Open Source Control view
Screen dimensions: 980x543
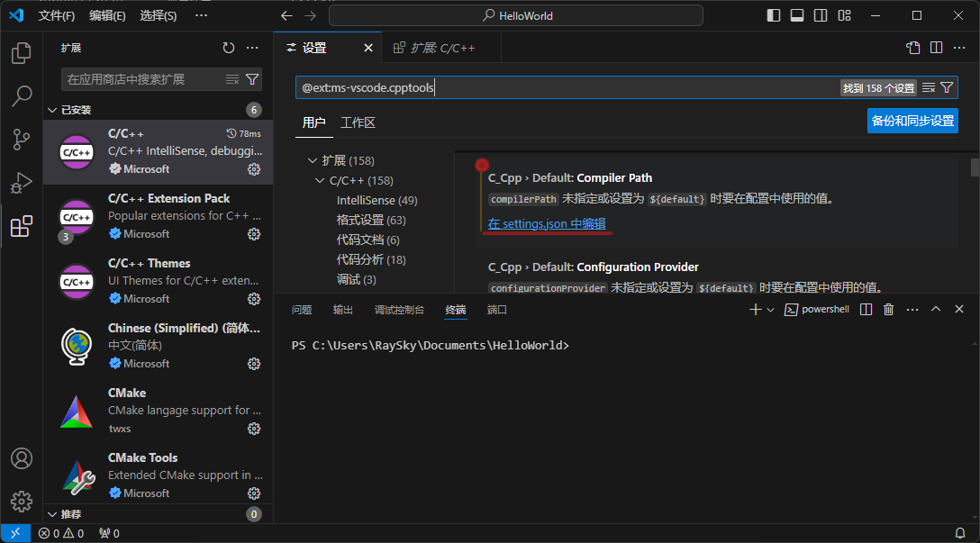tap(22, 140)
